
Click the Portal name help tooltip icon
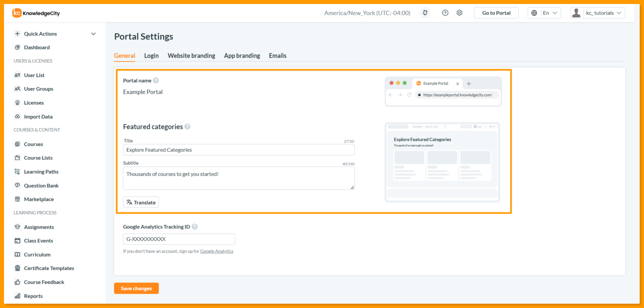[156, 81]
